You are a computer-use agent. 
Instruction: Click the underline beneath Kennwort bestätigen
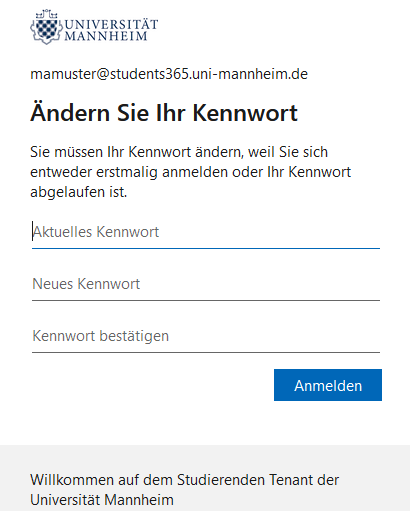(x=206, y=352)
